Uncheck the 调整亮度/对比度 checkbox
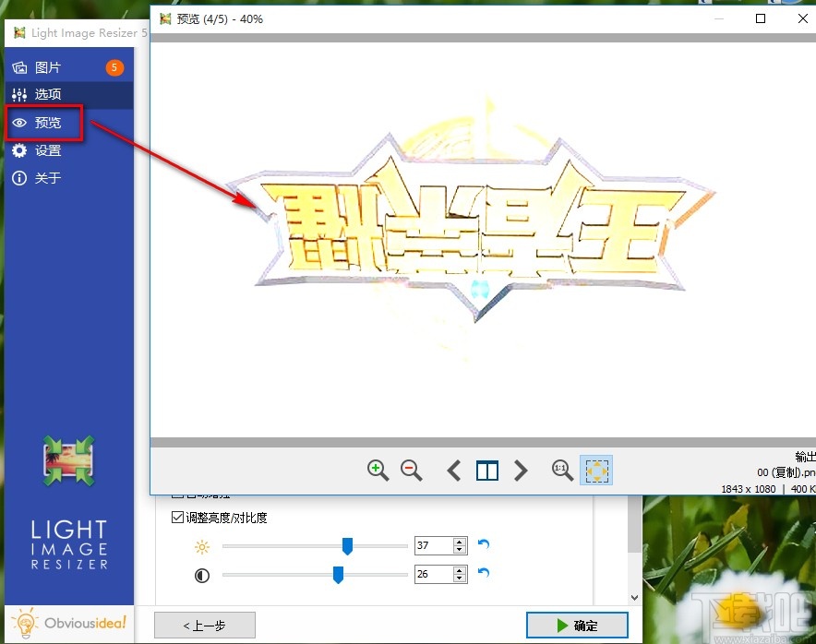 click(177, 517)
